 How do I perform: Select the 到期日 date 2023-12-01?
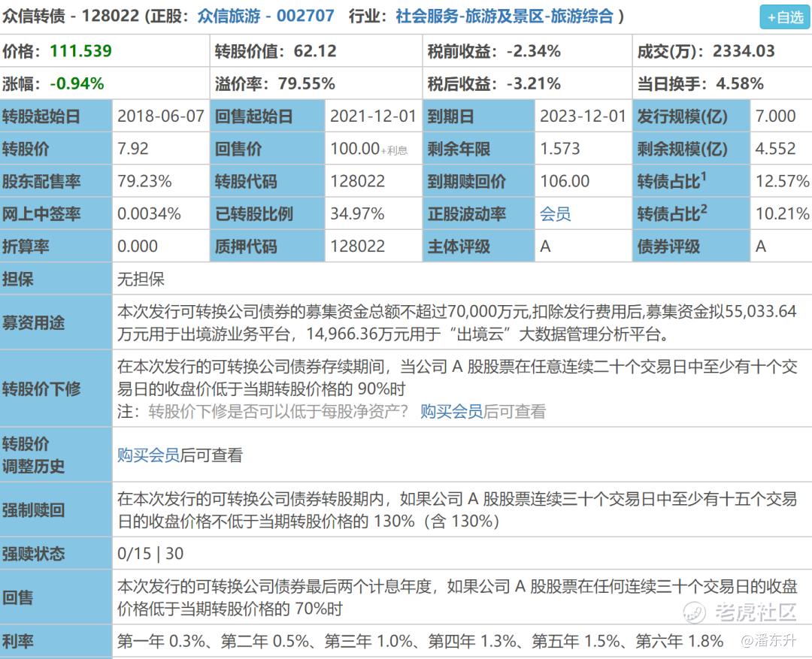tap(583, 116)
